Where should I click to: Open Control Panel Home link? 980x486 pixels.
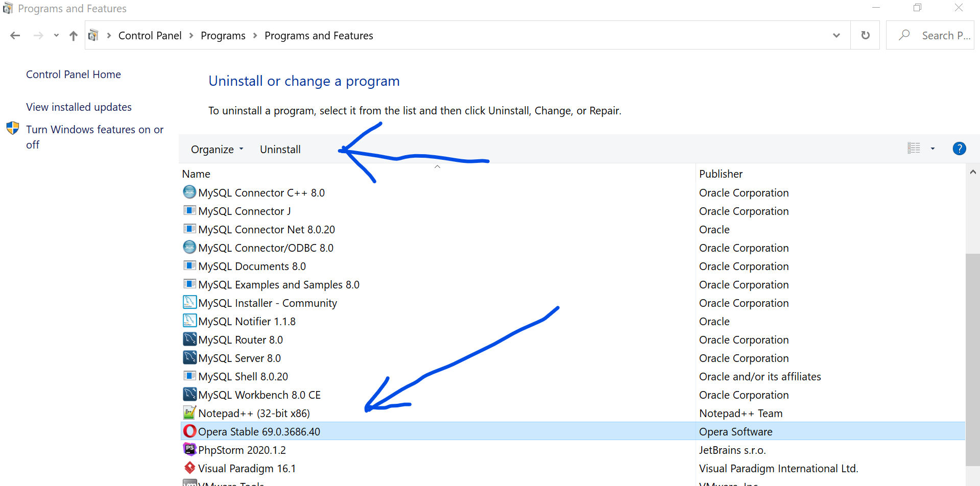[74, 75]
